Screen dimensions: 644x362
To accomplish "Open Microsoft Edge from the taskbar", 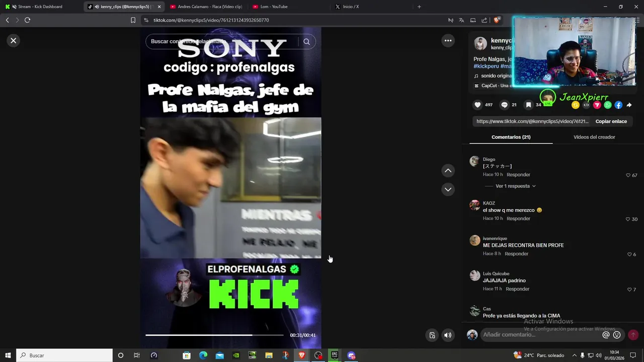I will (x=203, y=355).
